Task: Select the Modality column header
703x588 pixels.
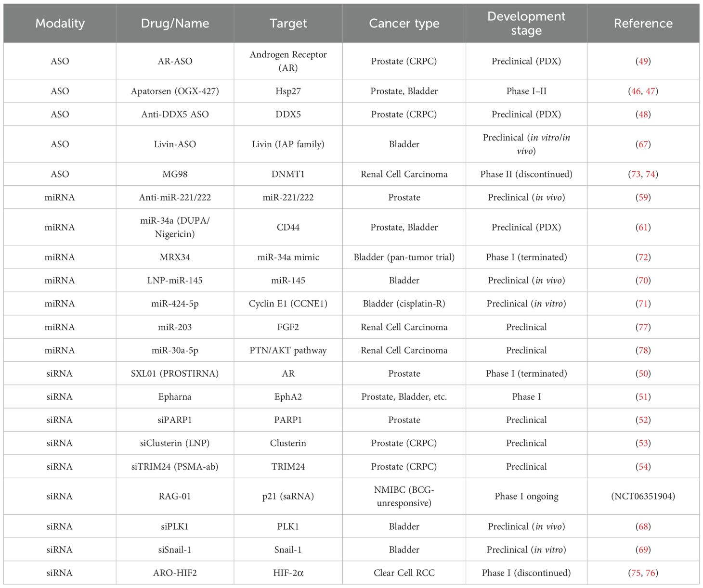Action: pos(60,23)
